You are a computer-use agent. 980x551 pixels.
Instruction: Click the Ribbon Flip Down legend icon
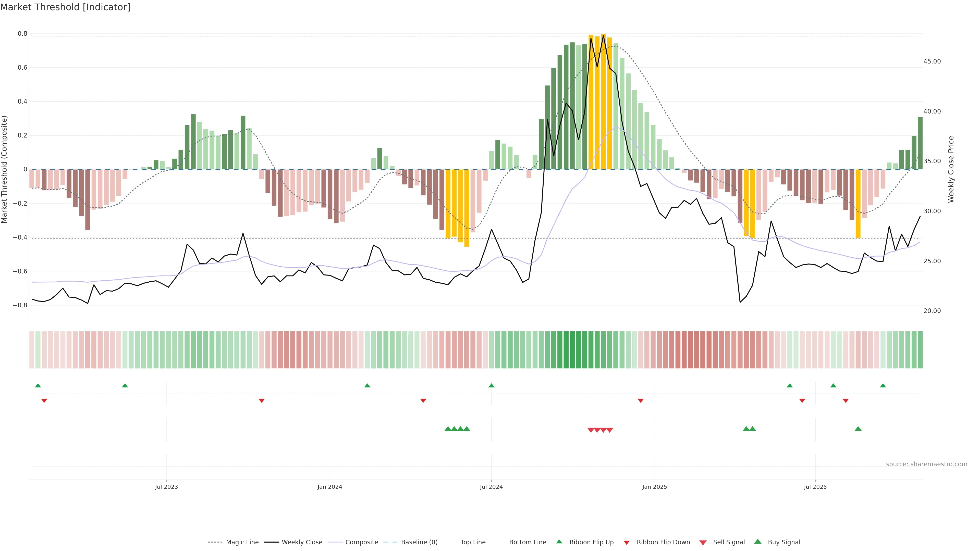click(x=627, y=542)
